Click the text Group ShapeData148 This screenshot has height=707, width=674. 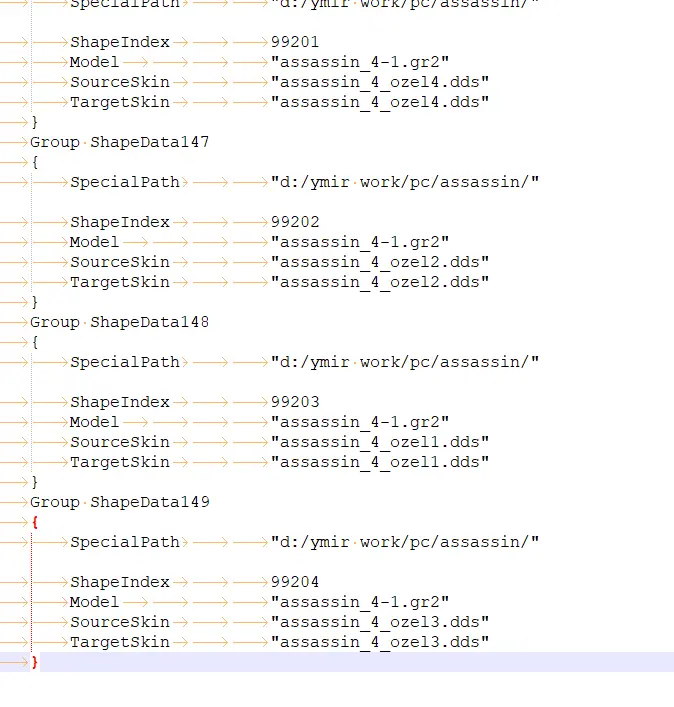tap(119, 322)
